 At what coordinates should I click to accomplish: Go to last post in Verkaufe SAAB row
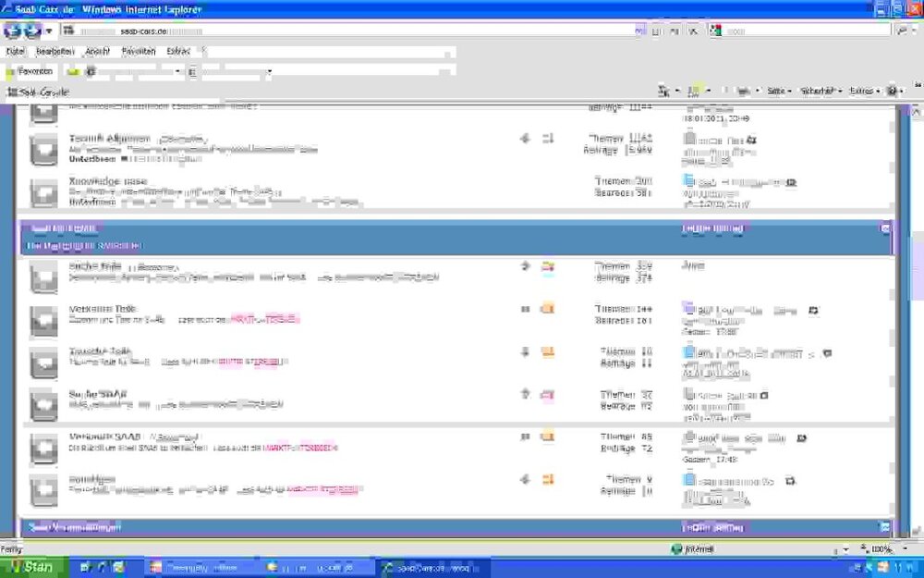click(801, 438)
